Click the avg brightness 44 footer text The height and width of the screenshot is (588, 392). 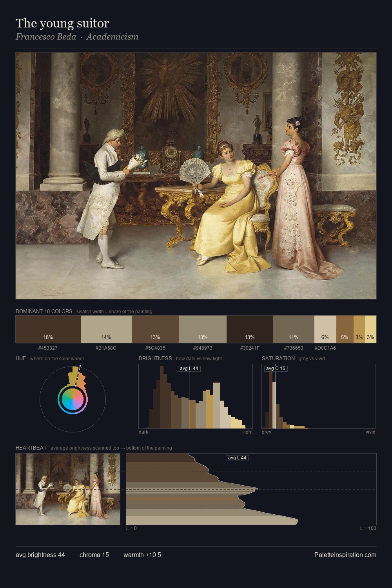click(40, 555)
